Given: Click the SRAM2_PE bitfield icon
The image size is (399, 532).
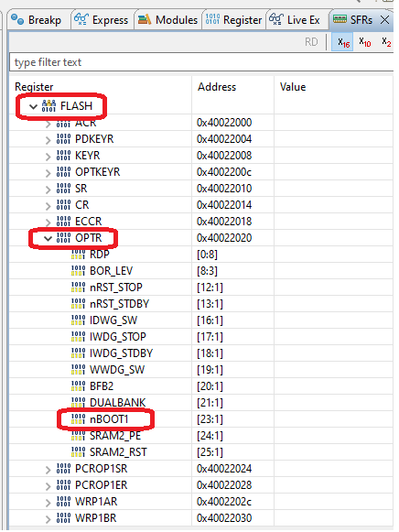Looking at the screenshot, I should pos(78,436).
